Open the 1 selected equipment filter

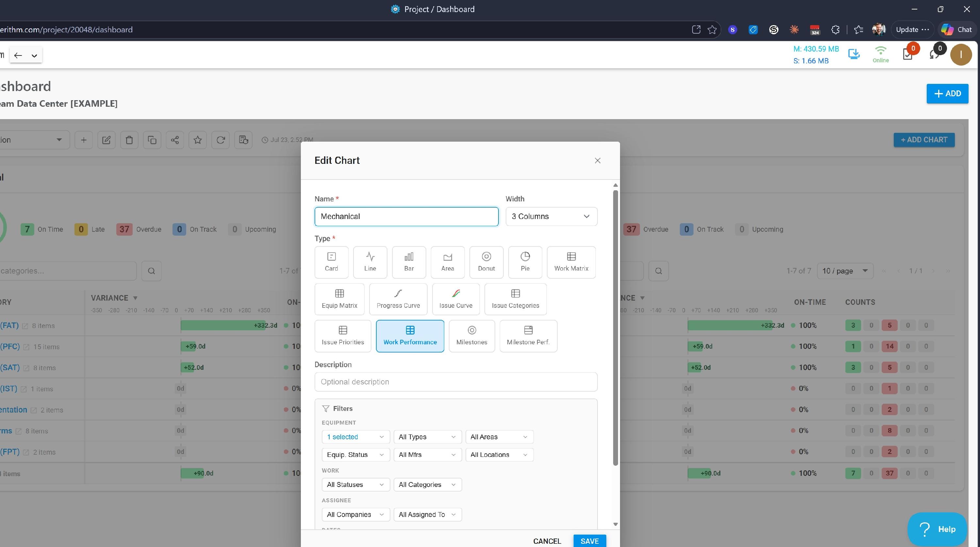pos(356,437)
